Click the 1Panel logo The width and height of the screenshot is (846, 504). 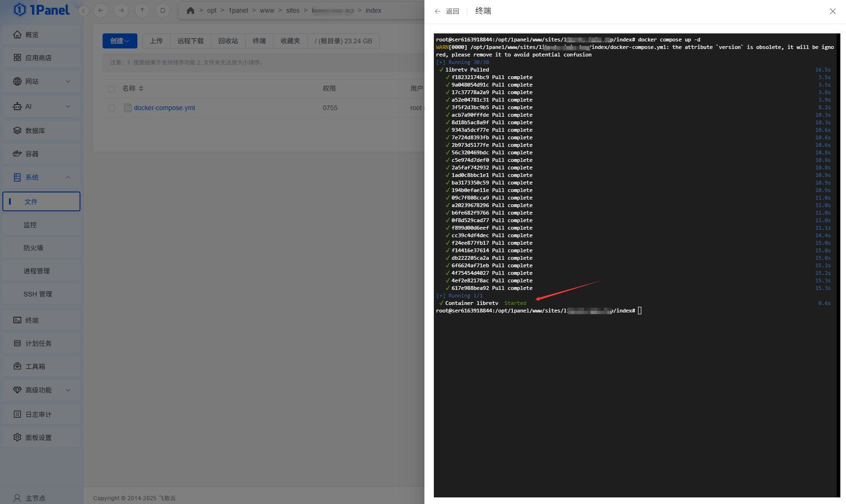pyautogui.click(x=41, y=10)
